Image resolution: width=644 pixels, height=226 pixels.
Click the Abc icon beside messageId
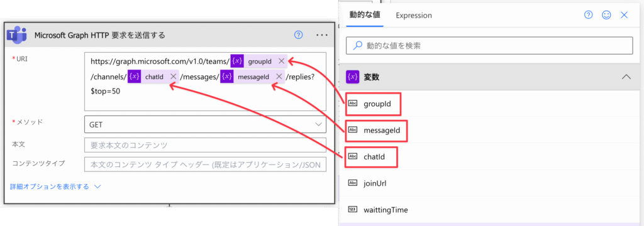(x=353, y=130)
